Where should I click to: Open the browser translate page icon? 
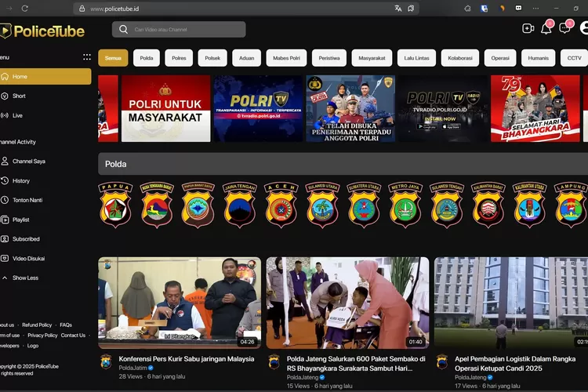tap(398, 9)
